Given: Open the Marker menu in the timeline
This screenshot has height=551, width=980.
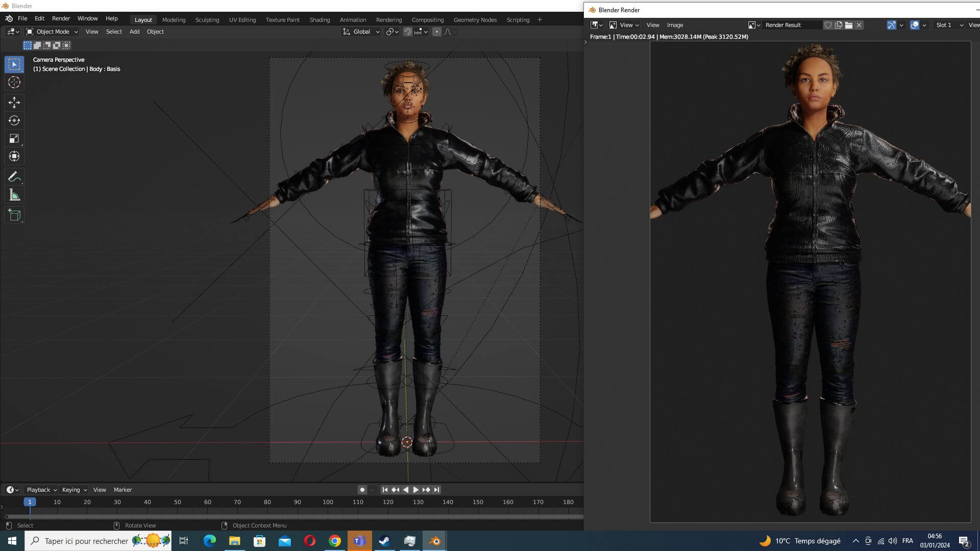Looking at the screenshot, I should [122, 490].
